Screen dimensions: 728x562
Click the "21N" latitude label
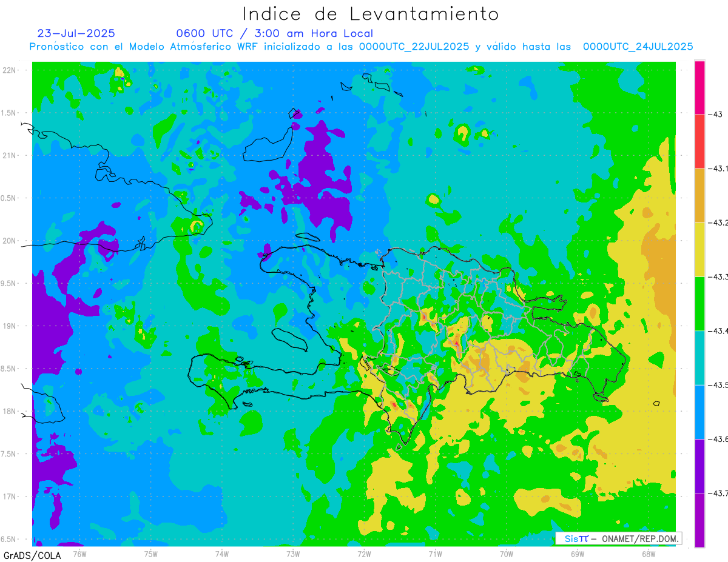pyautogui.click(x=10, y=155)
